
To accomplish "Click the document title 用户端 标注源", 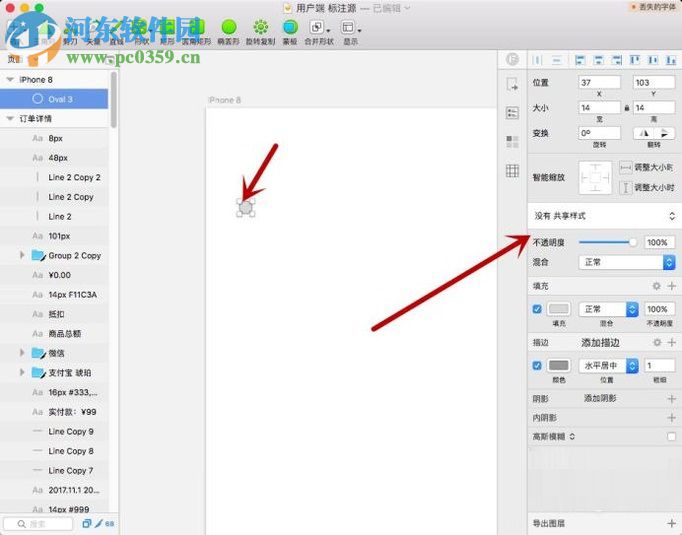I will 326,8.
